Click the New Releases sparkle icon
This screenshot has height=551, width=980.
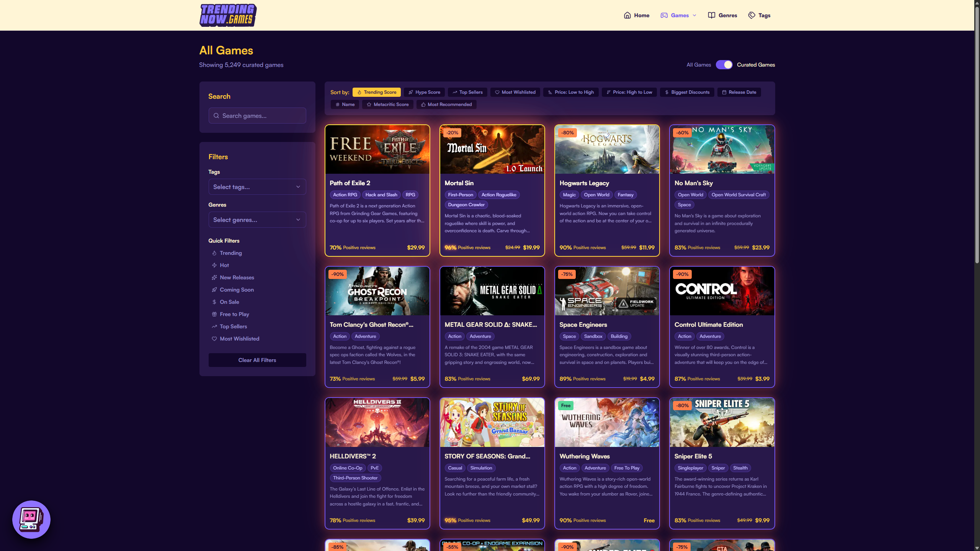214,277
